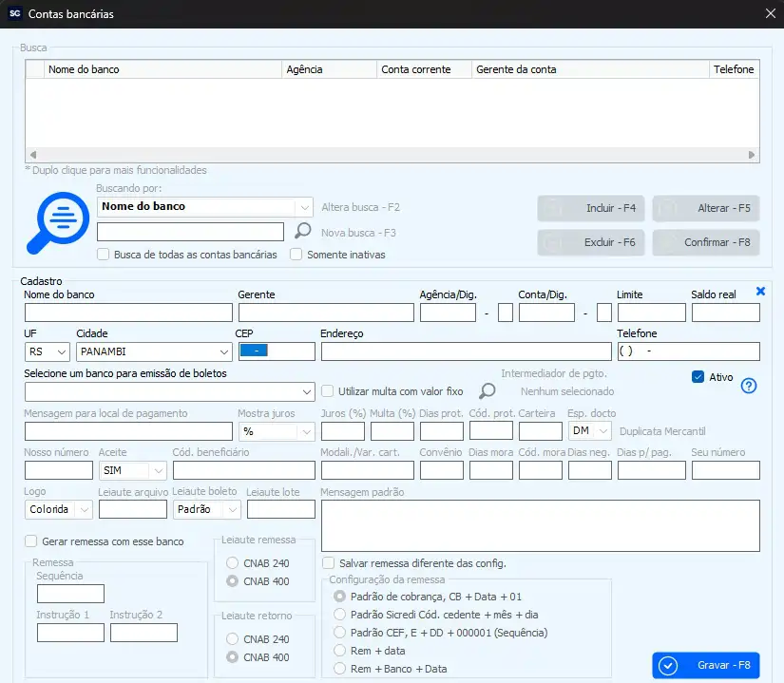Toggle the Ativo checkbox
This screenshot has height=683, width=784.
[x=698, y=376]
